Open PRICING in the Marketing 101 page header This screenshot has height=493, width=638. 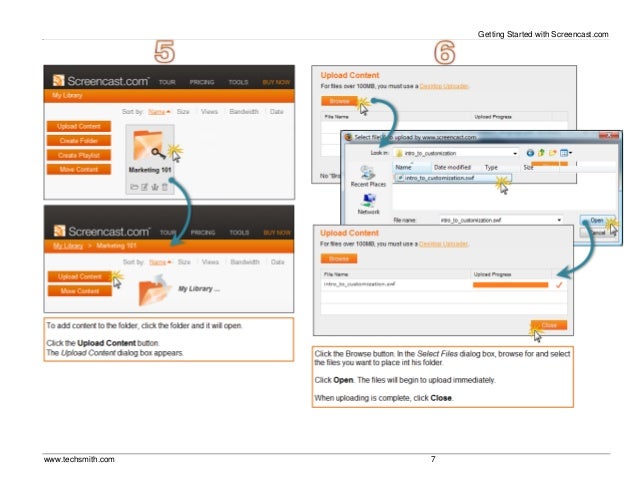pyautogui.click(x=203, y=233)
